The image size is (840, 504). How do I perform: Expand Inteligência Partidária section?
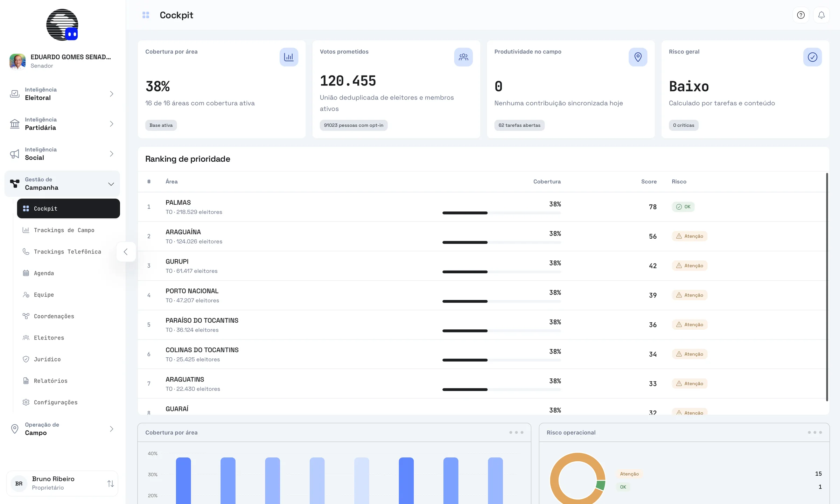pyautogui.click(x=62, y=124)
